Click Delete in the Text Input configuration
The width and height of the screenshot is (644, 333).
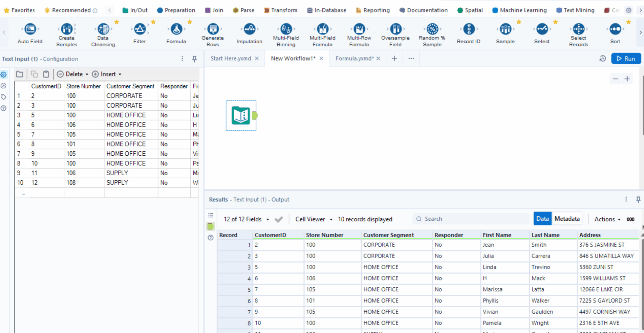71,74
